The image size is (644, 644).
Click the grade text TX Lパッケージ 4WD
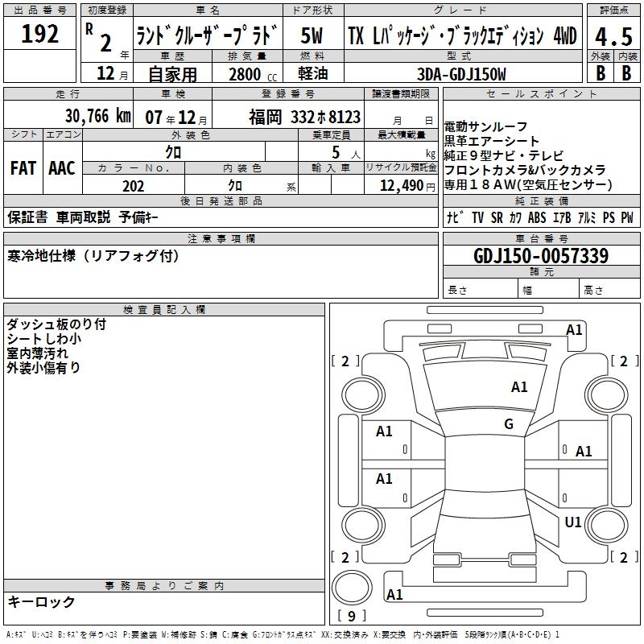pos(462,35)
